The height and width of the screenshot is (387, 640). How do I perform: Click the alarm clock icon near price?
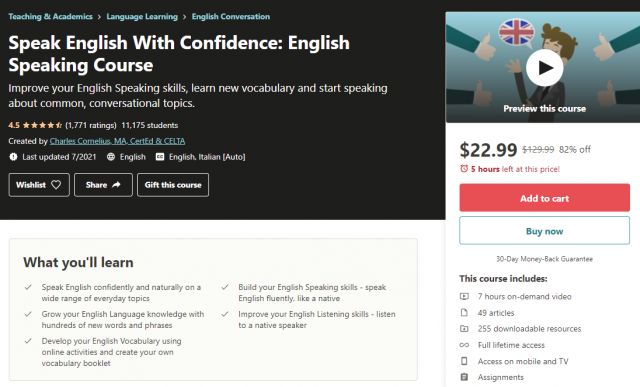(464, 169)
